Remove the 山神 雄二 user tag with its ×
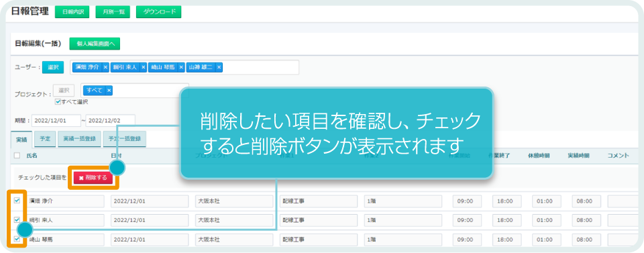Screen dimensions: 644x253 [x=219, y=67]
